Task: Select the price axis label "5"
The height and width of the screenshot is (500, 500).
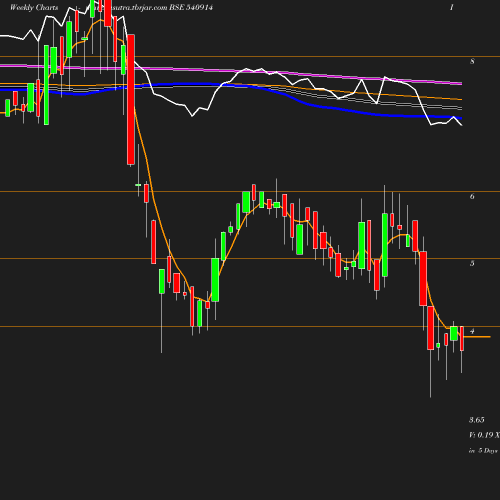Action: 472,263
